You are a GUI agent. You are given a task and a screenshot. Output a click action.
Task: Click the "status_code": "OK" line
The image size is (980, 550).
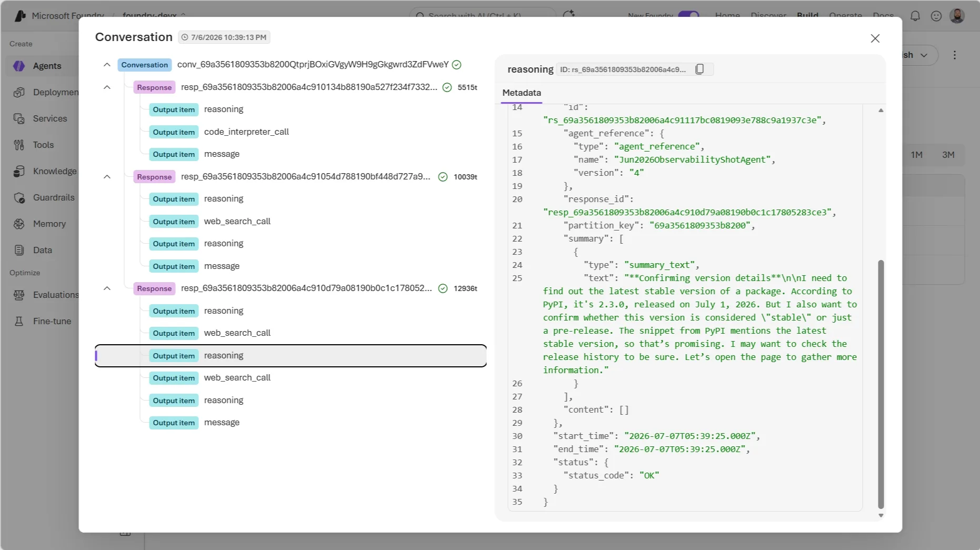[611, 475]
